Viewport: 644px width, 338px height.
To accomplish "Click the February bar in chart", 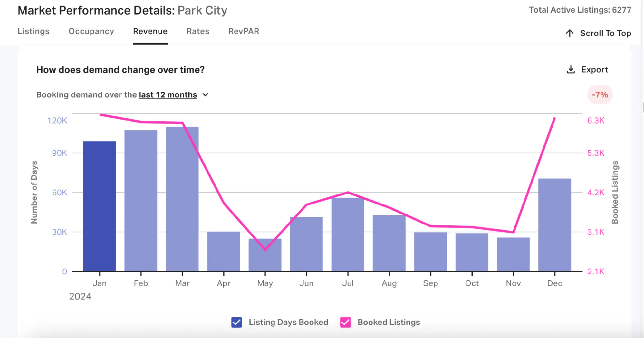I will tap(141, 201).
